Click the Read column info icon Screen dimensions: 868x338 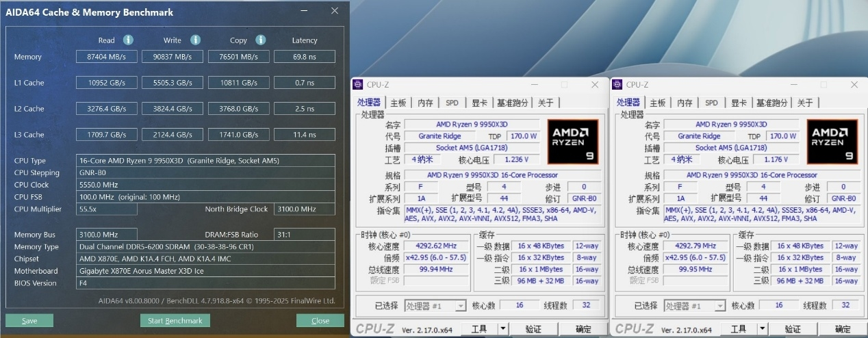pos(128,40)
